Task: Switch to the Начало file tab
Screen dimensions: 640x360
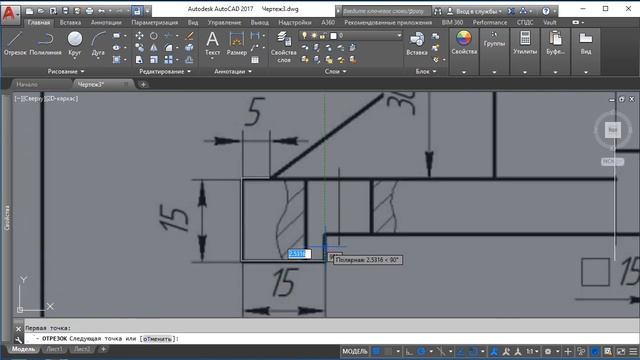Action: click(27, 84)
